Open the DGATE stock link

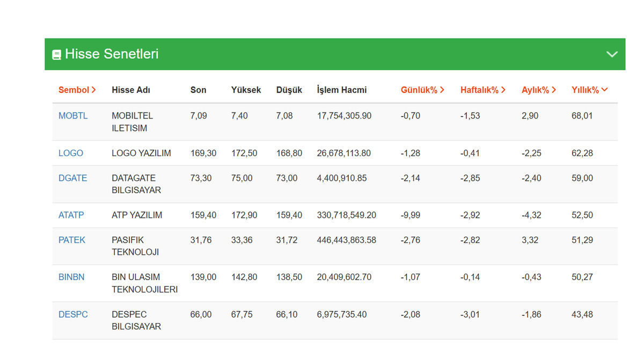pos(72,178)
